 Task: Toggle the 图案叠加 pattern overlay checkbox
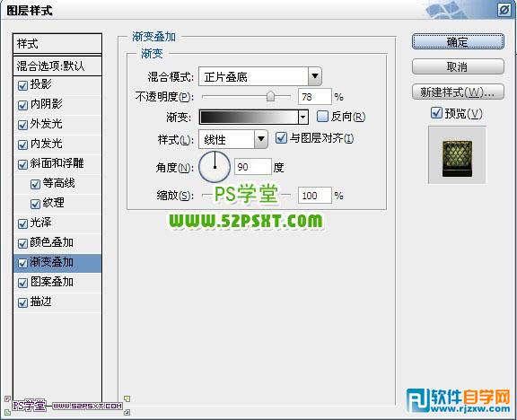click(22, 283)
